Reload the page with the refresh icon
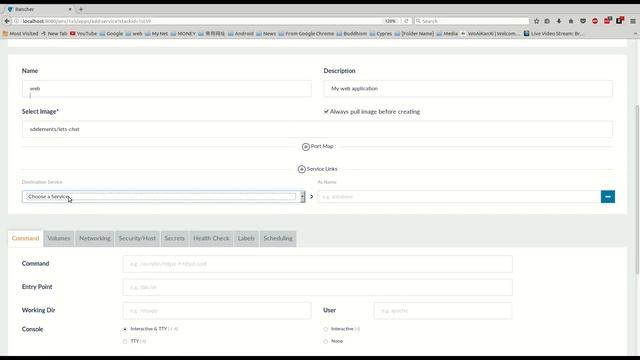 (x=406, y=21)
